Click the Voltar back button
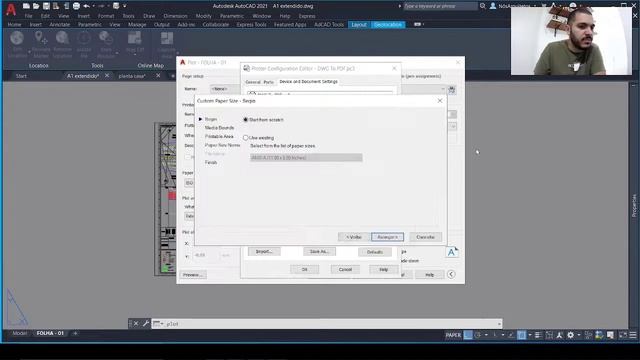640x360 pixels. point(354,237)
